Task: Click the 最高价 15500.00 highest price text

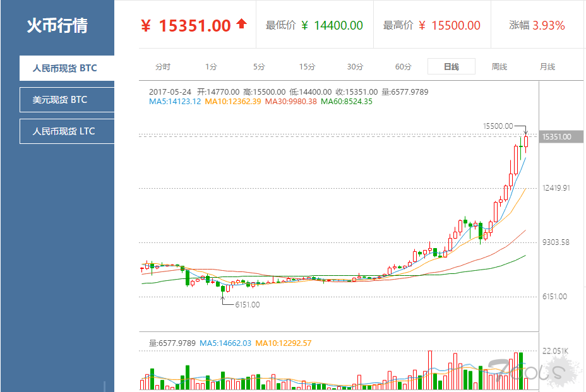Action: click(432, 23)
